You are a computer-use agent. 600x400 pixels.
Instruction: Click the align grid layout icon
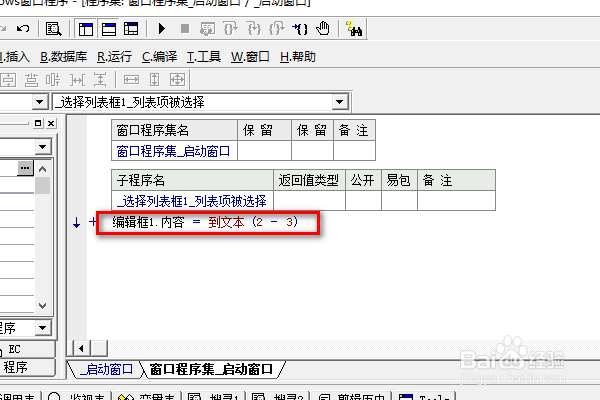(52, 80)
